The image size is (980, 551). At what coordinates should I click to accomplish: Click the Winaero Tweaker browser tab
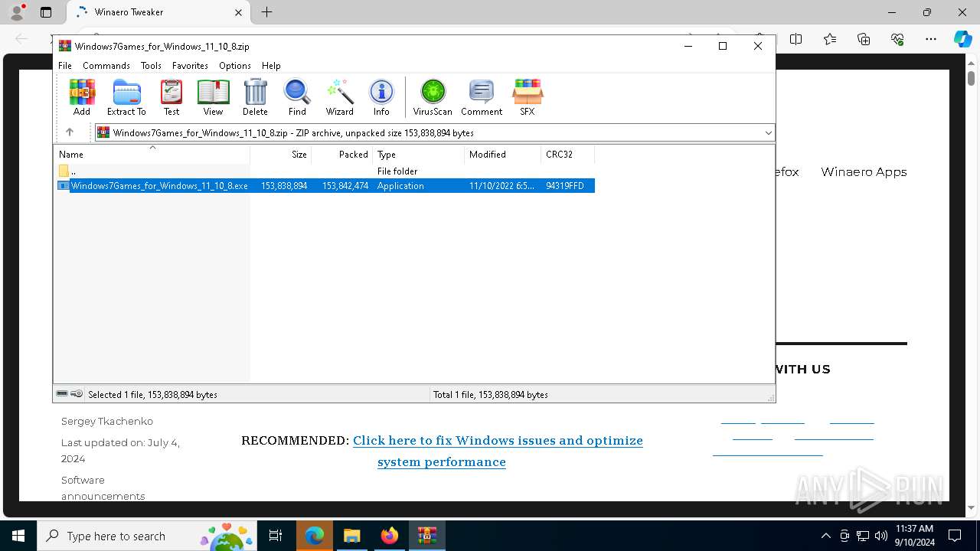157,12
